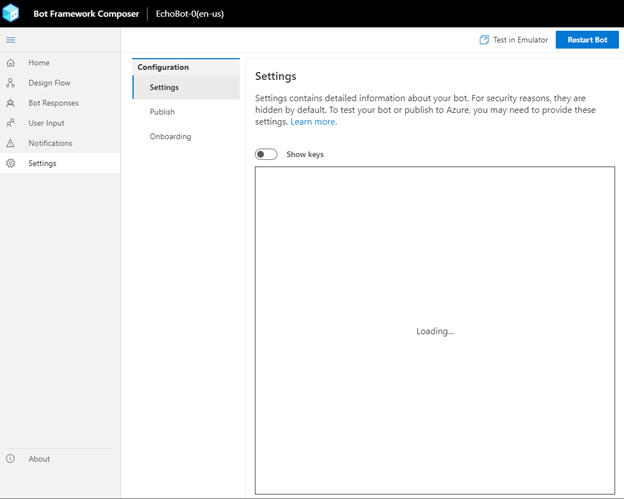The width and height of the screenshot is (624, 499).
Task: Click the Configuration header text
Action: 163,67
